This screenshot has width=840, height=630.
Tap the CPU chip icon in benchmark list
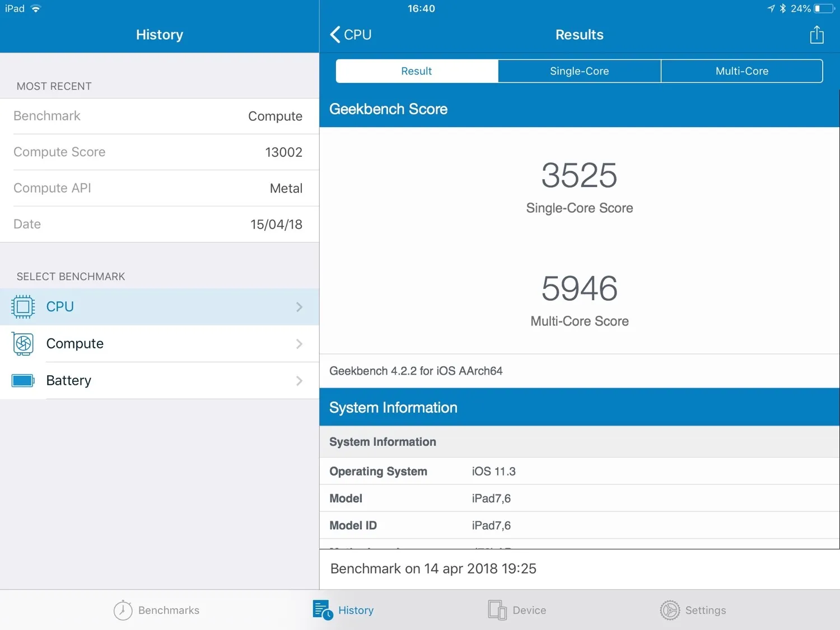point(23,307)
